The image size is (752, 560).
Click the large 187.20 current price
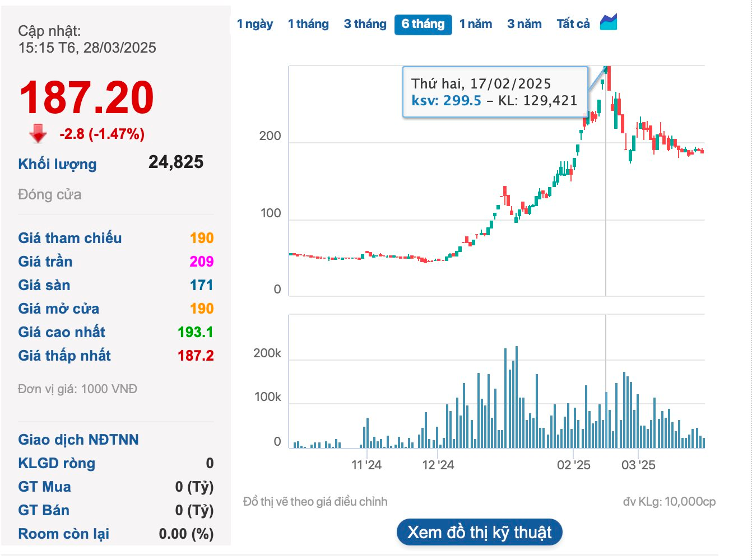coord(86,98)
